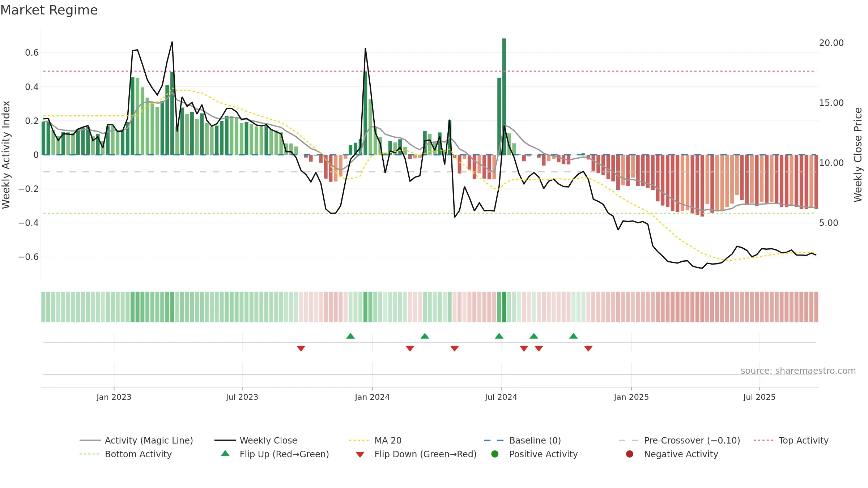Click the Negative Activity red circle icon
868x488 pixels.
[x=630, y=454]
